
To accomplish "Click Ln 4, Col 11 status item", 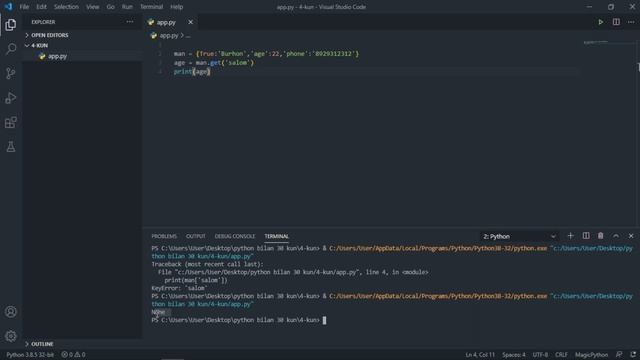I will pos(480,355).
